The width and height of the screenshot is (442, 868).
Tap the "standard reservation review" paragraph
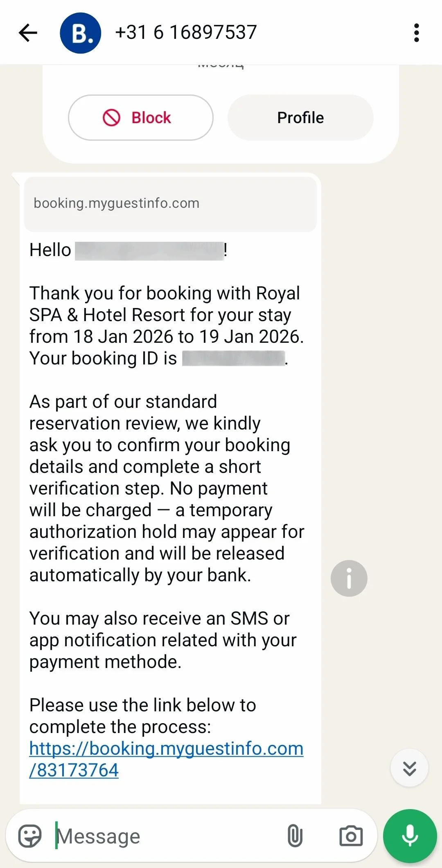click(x=166, y=488)
